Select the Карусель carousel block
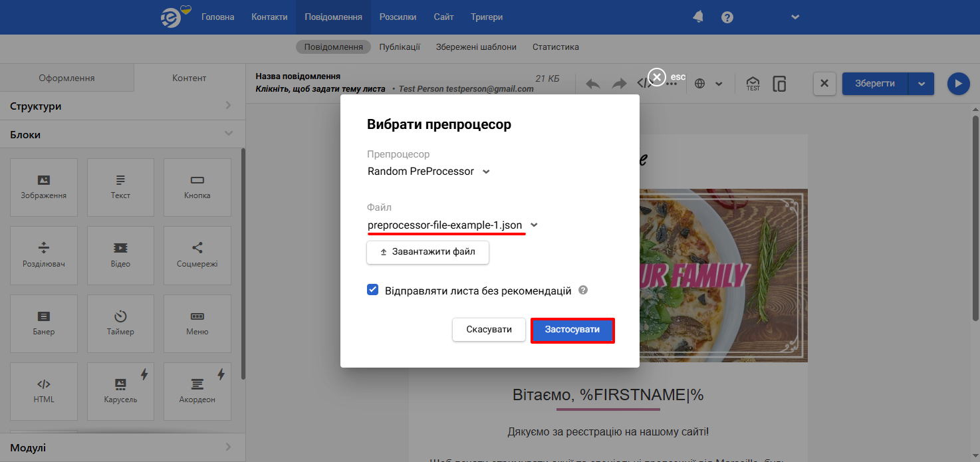Screen dimensions: 980x462 click(120, 392)
